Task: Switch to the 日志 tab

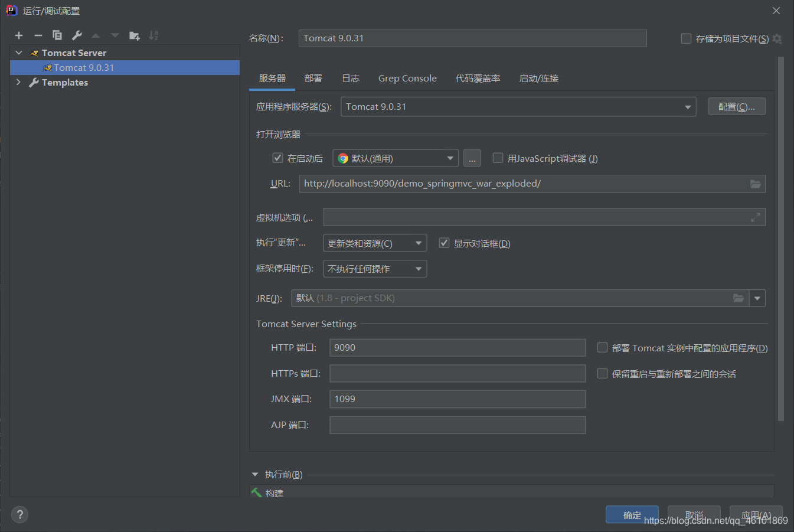Action: (x=351, y=78)
